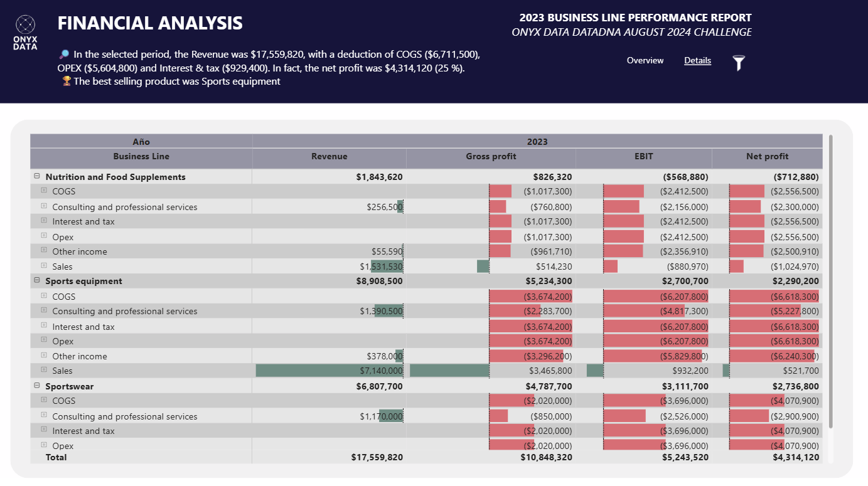
Task: Expand COGS under Nutrition and Food Supplements
Action: (x=44, y=190)
